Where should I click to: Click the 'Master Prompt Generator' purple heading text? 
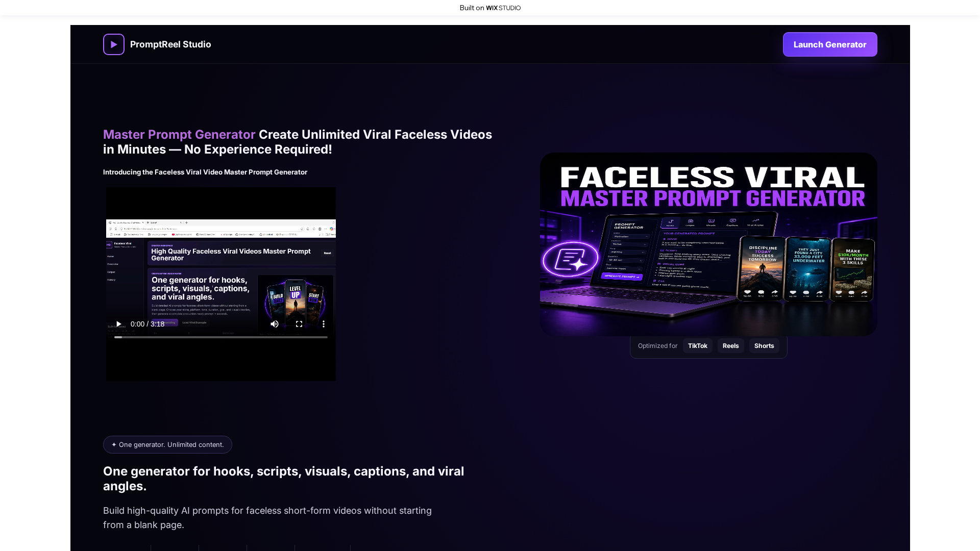pos(179,135)
